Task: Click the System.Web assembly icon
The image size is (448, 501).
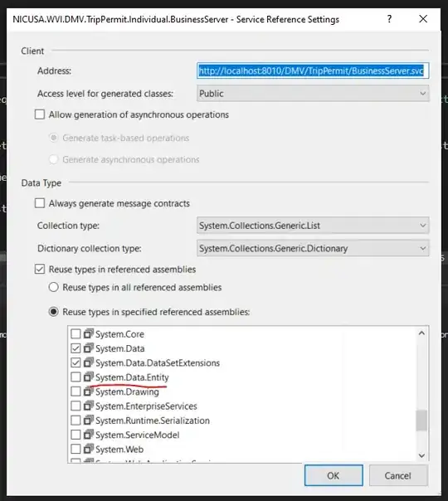Action: tap(89, 449)
